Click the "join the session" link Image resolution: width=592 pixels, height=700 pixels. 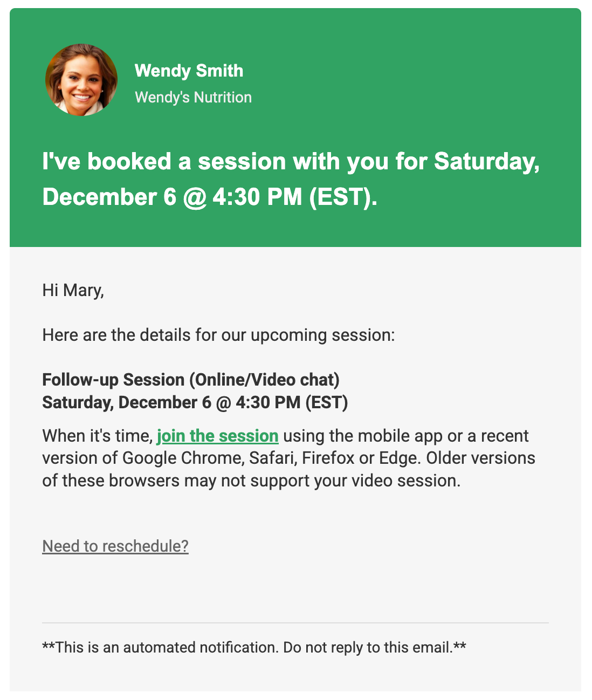(217, 436)
